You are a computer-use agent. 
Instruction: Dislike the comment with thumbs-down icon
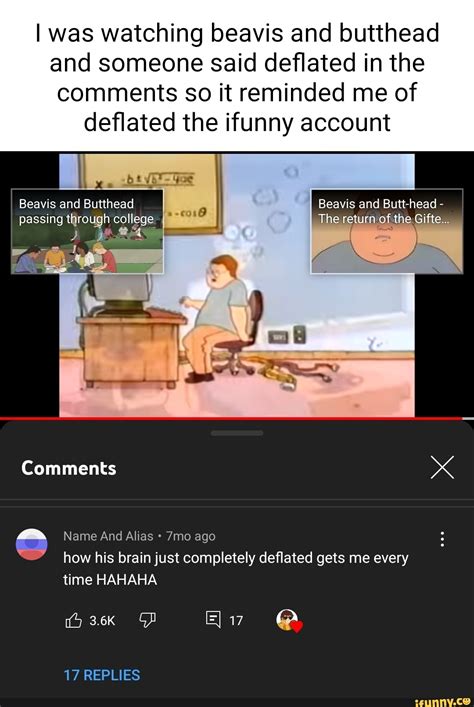point(147,620)
